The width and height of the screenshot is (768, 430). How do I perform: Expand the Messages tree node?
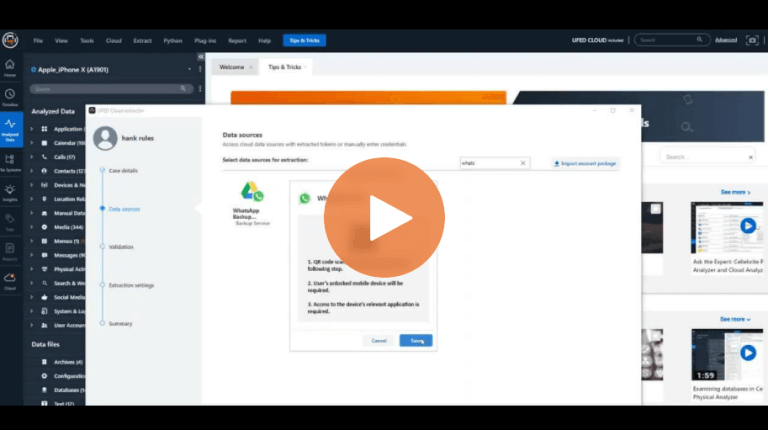32,255
